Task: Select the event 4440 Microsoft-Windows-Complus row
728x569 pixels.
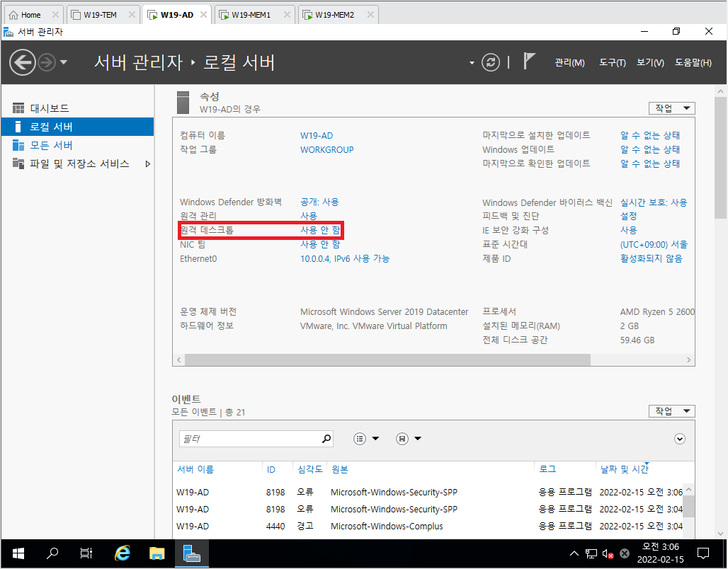Action: coord(429,527)
